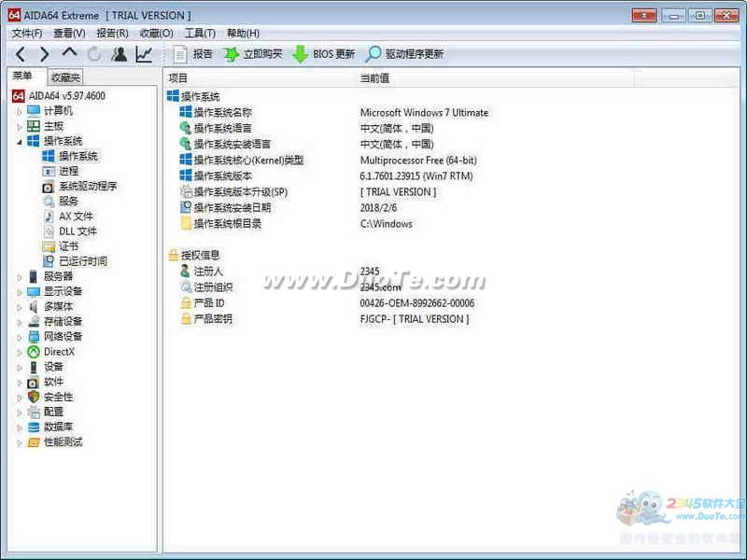Click the 立即购买 buy now button
This screenshot has width=747, height=560.
[252, 54]
